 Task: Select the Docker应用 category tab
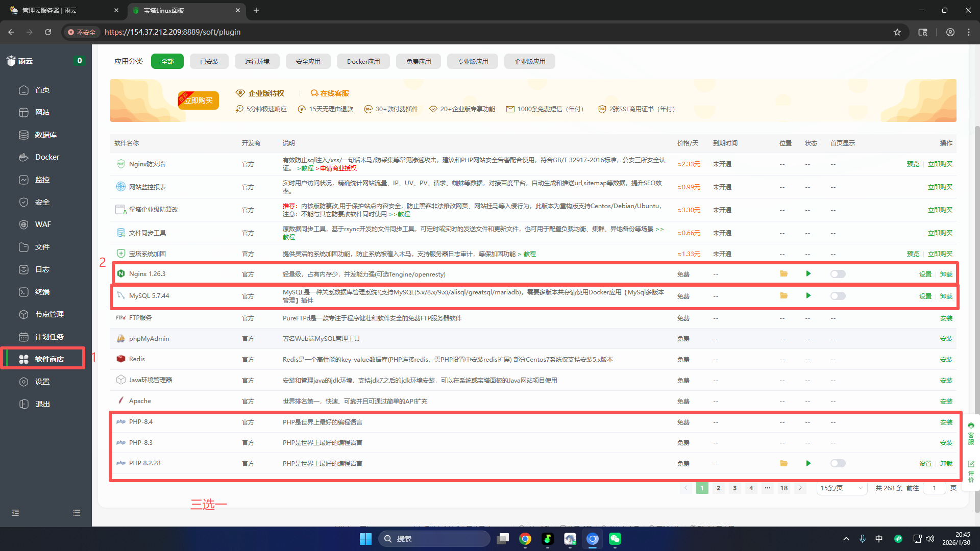363,61
